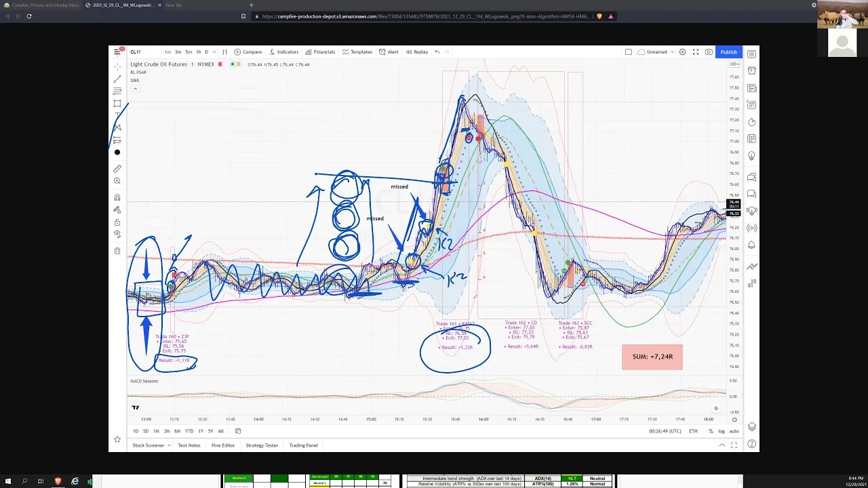Open the TradingView hamburger menu

coord(117,52)
